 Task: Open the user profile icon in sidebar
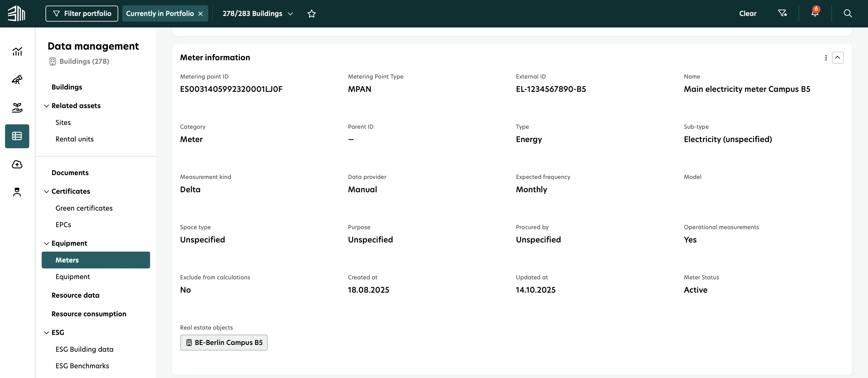pos(17,192)
